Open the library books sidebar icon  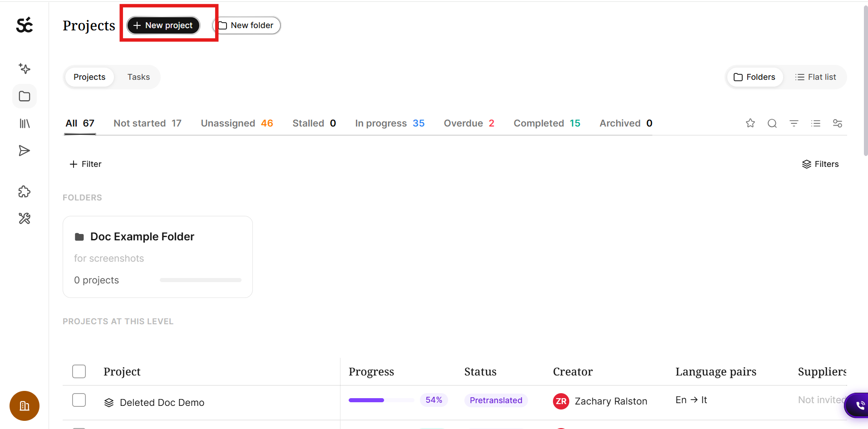point(25,123)
